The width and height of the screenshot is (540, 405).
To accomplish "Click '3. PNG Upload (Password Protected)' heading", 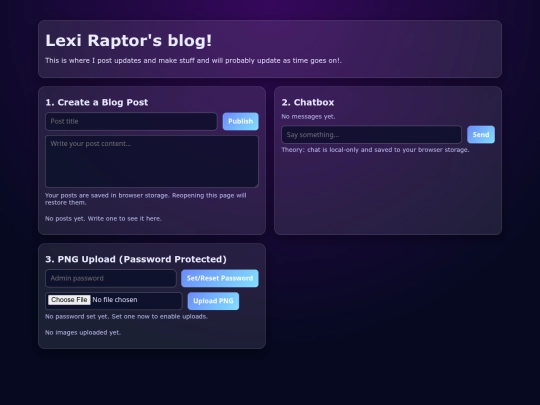I will (x=136, y=259).
